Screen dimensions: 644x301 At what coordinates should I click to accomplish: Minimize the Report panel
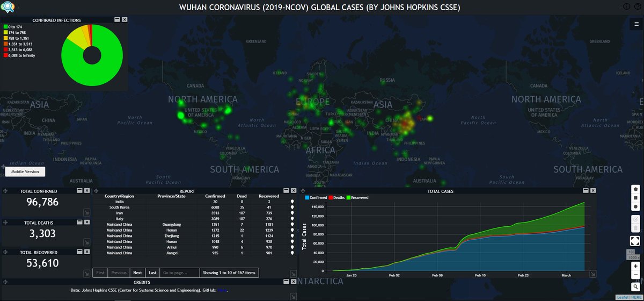coord(286,191)
